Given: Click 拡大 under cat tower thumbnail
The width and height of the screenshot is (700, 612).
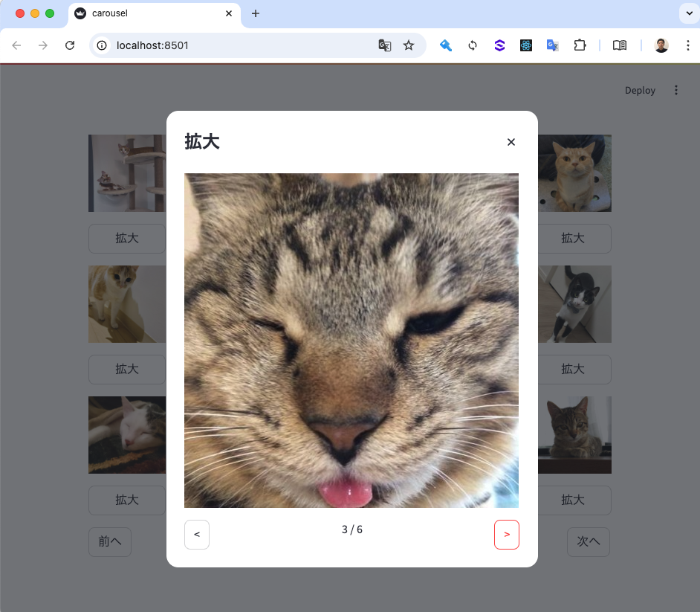Looking at the screenshot, I should tap(127, 239).
